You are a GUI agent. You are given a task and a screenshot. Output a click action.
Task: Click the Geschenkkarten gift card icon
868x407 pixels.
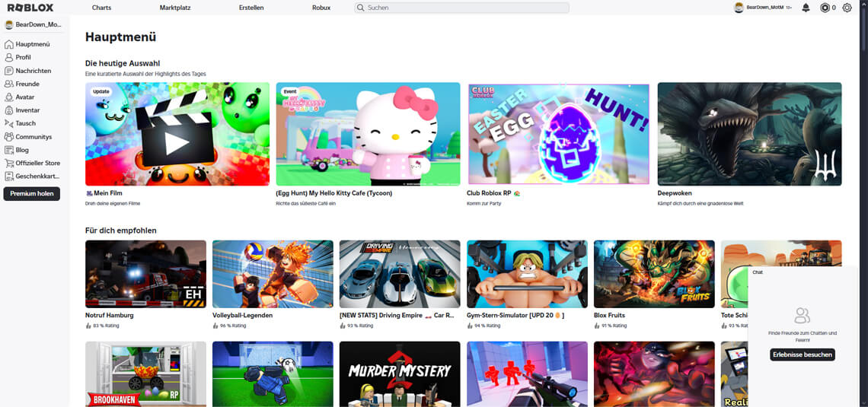pyautogui.click(x=9, y=176)
